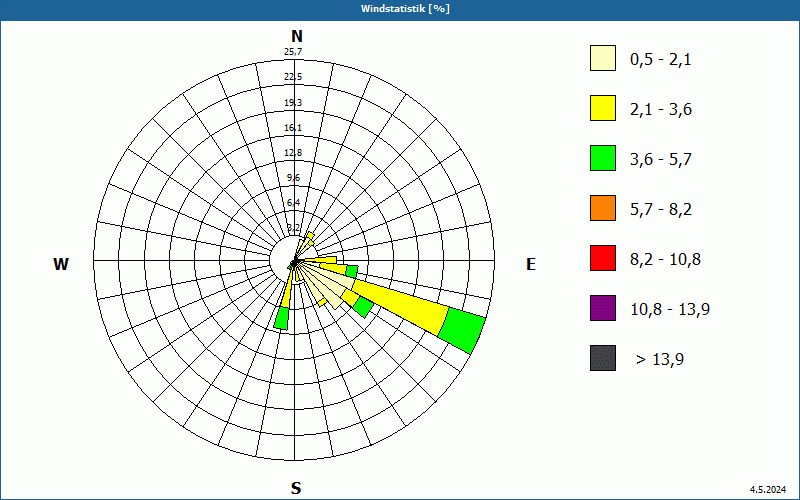The height and width of the screenshot is (500, 800).
Task: Click the legend label 10,8 - 13,9
Action: coord(670,310)
